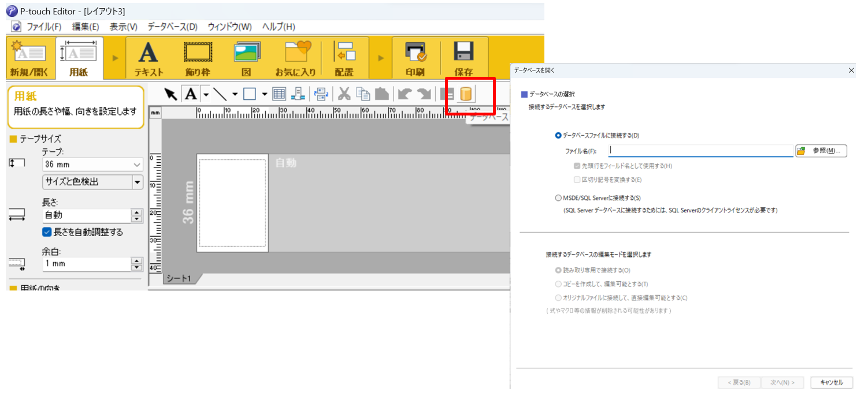Viewport: 868px width, 395px height.
Task: Open the ウィンドウ(W) menu
Action: (230, 27)
